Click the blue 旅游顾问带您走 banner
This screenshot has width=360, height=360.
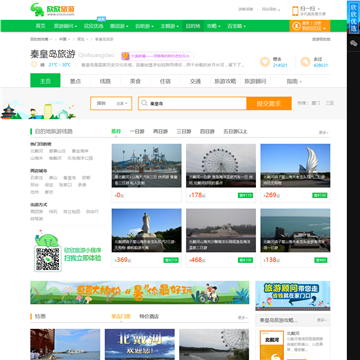pos(293,295)
